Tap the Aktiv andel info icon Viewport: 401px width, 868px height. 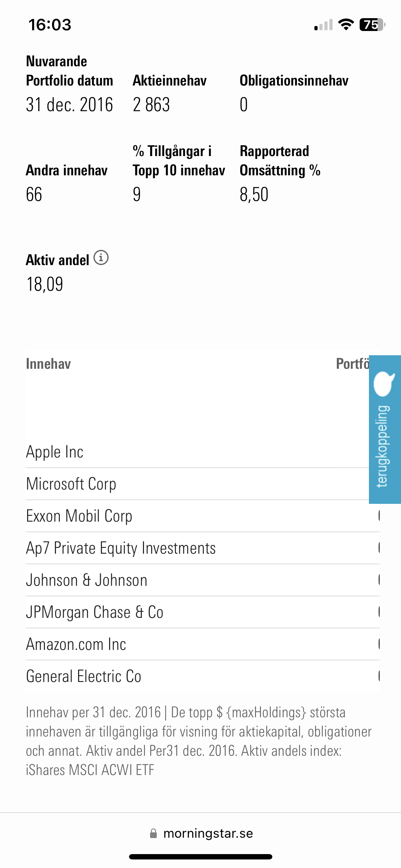101,258
